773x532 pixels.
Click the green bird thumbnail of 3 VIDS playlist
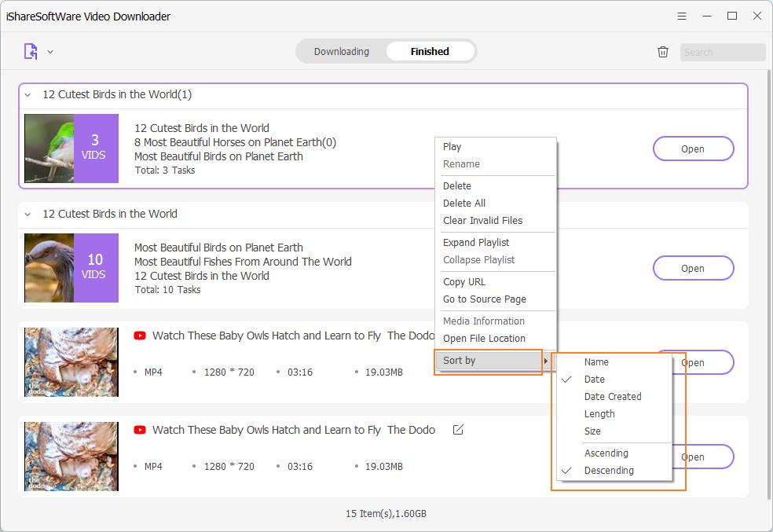[49, 149]
